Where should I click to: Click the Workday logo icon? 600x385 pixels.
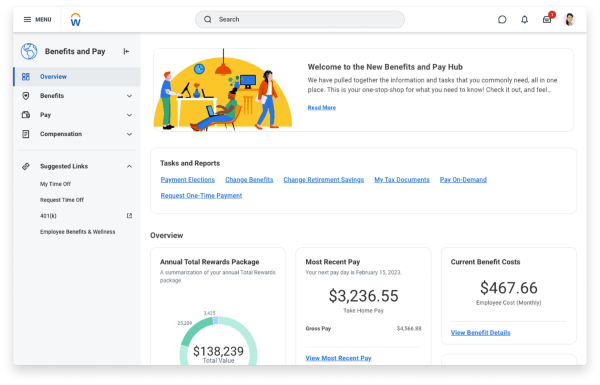(x=76, y=20)
